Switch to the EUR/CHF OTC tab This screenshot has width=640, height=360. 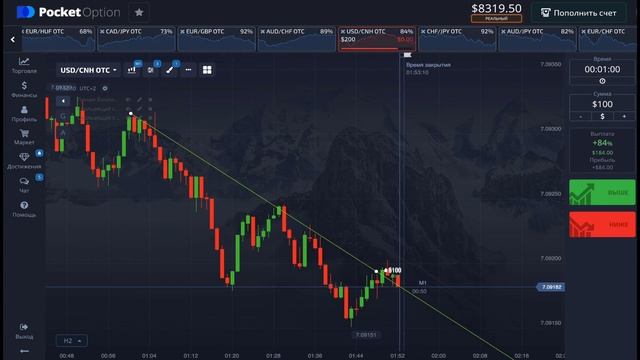pyautogui.click(x=608, y=39)
